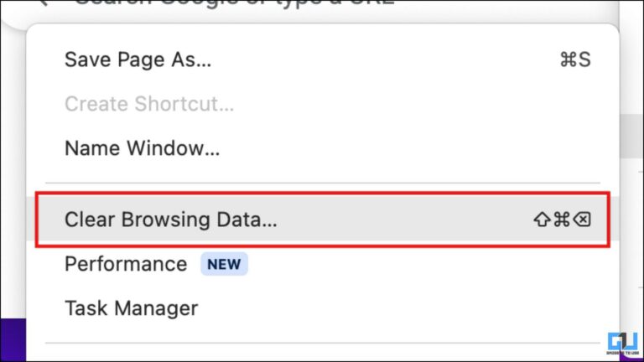Image resolution: width=644 pixels, height=362 pixels.
Task: Click the separator line below Name Window
Action: (322, 183)
